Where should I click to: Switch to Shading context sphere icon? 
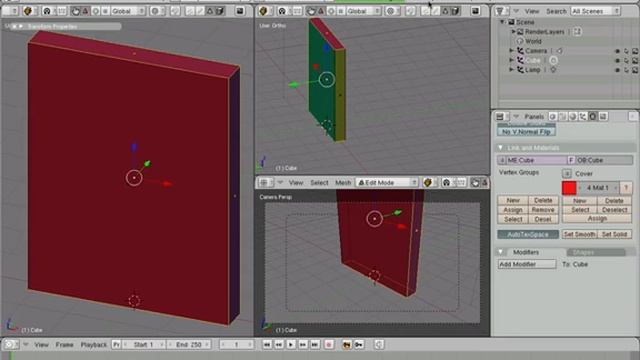[x=573, y=117]
